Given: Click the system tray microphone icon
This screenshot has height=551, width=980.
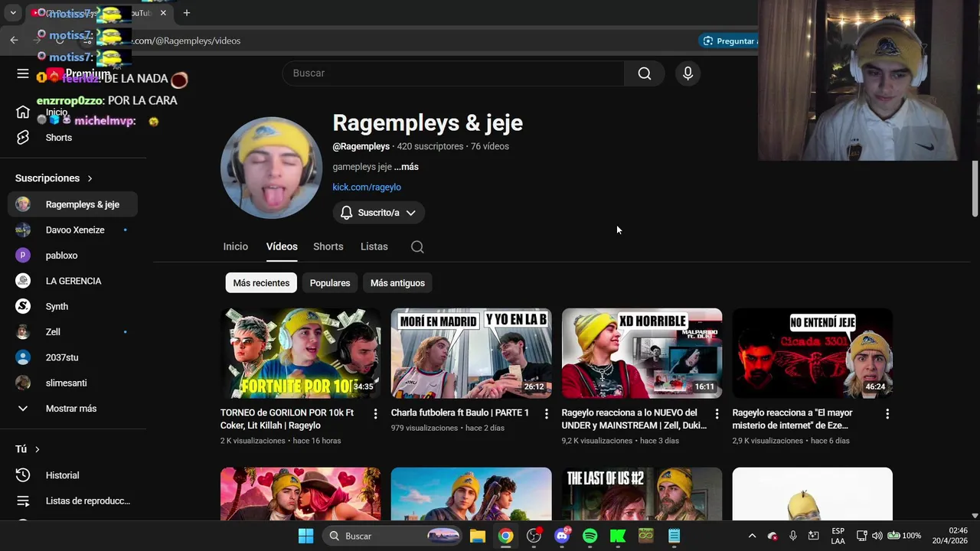Looking at the screenshot, I should coord(793,536).
